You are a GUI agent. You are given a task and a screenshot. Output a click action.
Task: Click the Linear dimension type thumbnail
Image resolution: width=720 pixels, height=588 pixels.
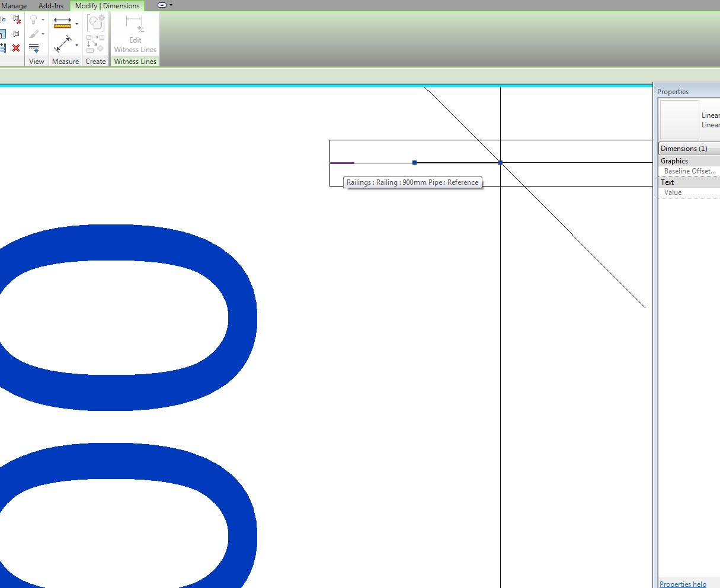pyautogui.click(x=680, y=120)
